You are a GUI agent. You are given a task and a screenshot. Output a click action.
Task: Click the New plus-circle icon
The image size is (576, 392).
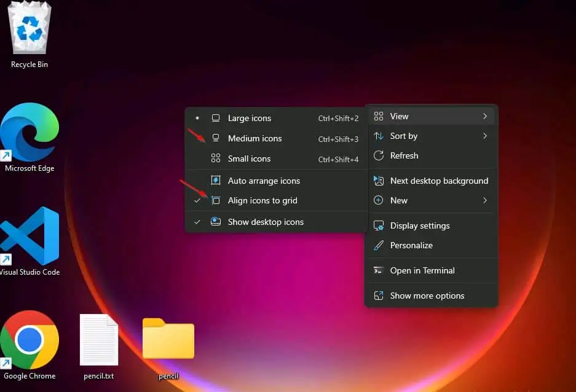379,200
